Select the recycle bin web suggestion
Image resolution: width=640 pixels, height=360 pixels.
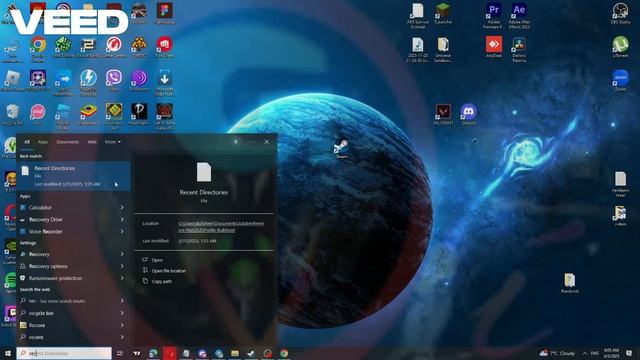67,313
